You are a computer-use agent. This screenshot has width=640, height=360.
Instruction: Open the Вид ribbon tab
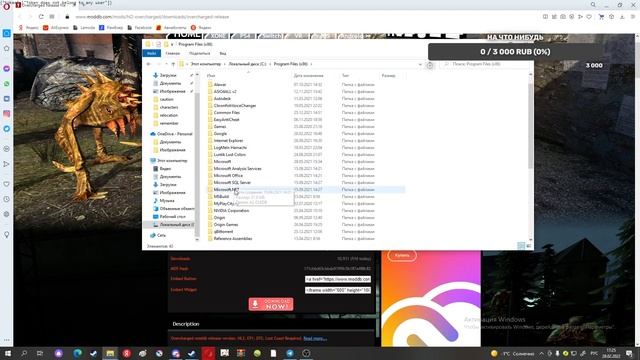click(222, 53)
